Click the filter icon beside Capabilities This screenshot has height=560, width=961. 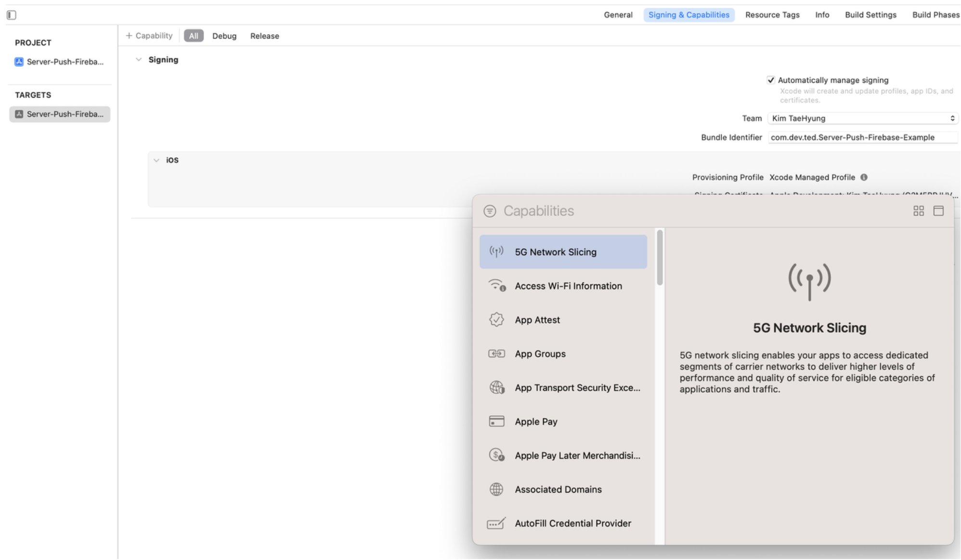(x=490, y=211)
